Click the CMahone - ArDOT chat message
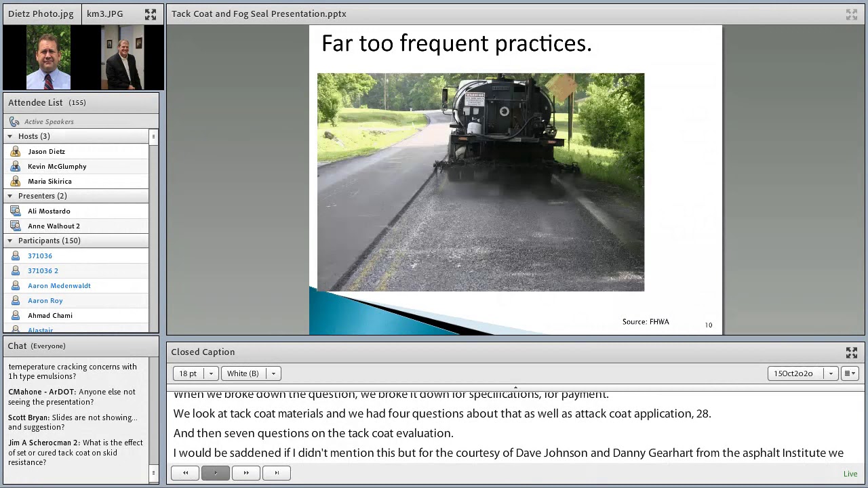868x488 pixels. (72, 396)
